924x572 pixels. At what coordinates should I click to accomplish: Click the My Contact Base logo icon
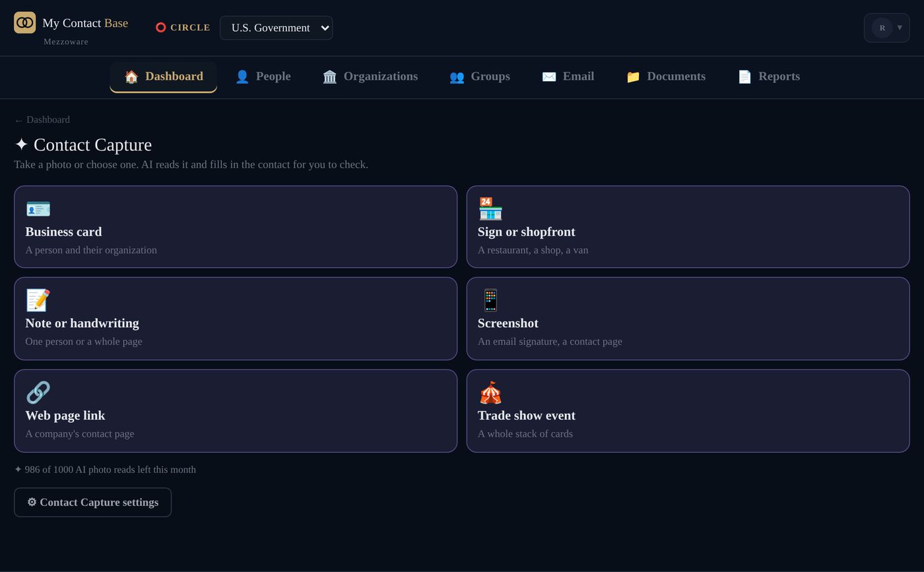[x=25, y=22]
